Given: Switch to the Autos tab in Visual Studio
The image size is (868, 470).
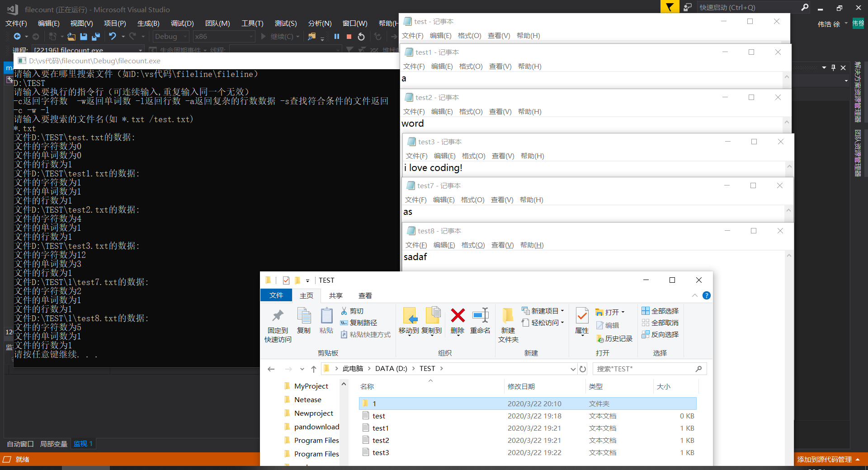Looking at the screenshot, I should click(x=20, y=444).
